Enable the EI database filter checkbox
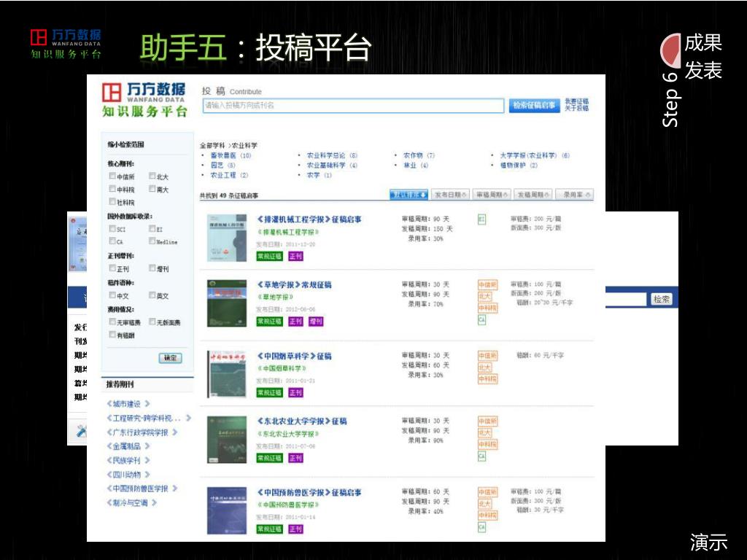 pyautogui.click(x=152, y=228)
